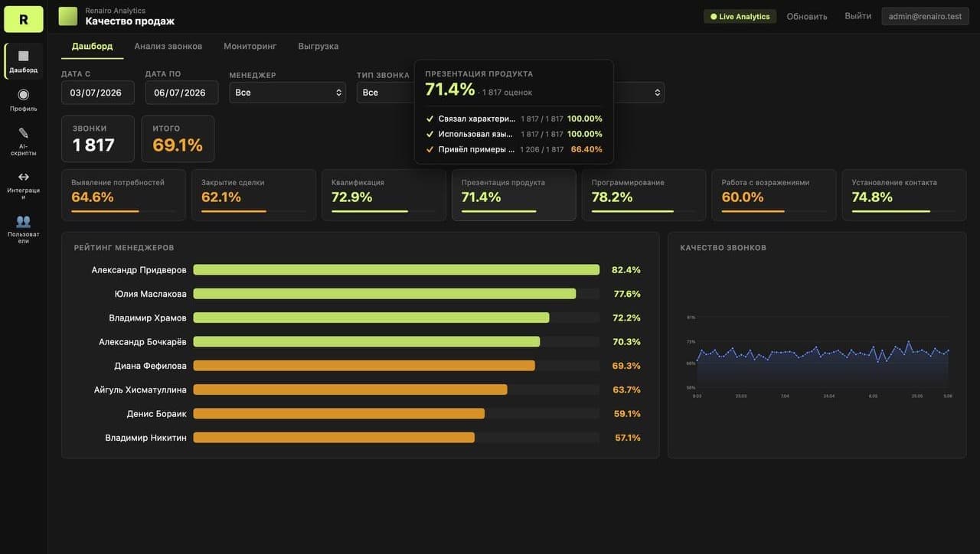Switch to the Дашборд tab

coord(92,46)
